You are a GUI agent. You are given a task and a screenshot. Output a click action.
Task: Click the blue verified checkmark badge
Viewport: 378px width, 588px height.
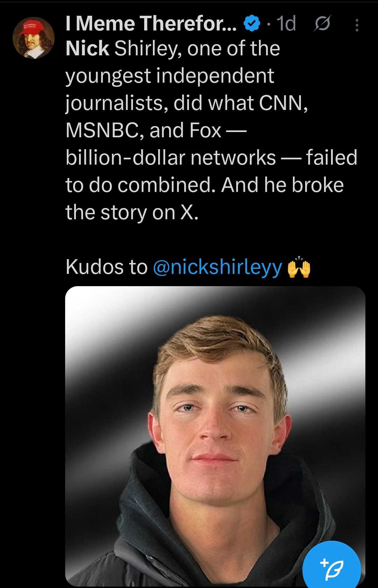[x=252, y=24]
